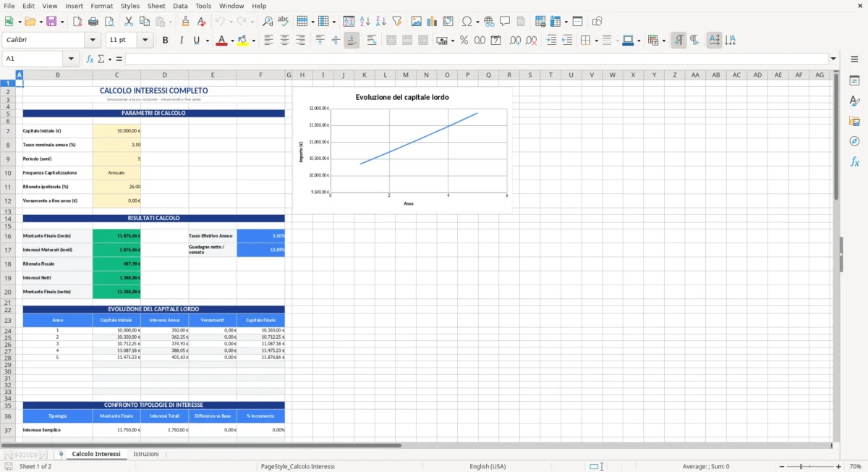Open the Format menu

tap(101, 6)
